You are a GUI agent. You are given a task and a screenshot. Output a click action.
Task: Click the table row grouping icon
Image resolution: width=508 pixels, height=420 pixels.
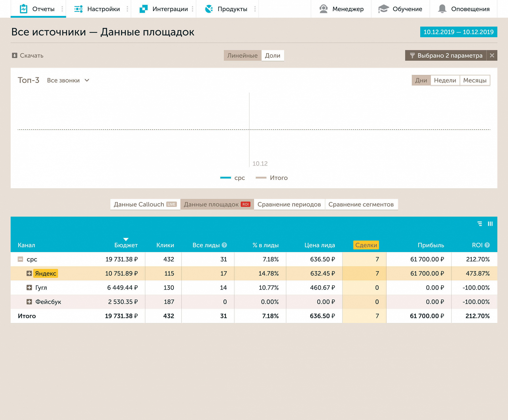(480, 224)
